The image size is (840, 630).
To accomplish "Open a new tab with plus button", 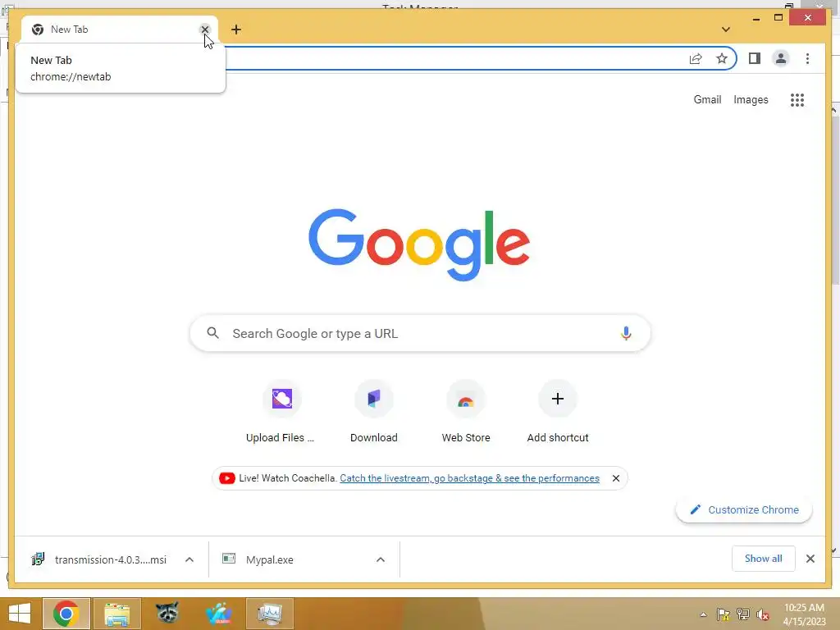I will pyautogui.click(x=236, y=30).
